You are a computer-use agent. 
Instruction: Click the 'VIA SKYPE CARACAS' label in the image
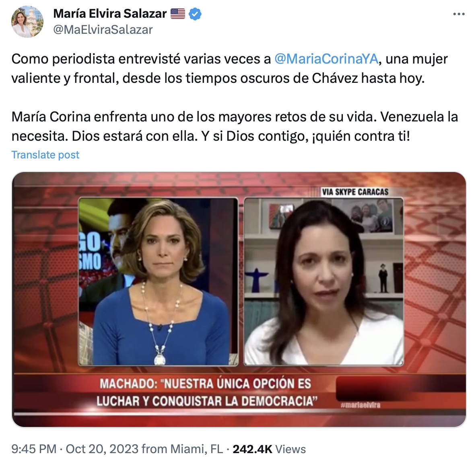pyautogui.click(x=355, y=192)
